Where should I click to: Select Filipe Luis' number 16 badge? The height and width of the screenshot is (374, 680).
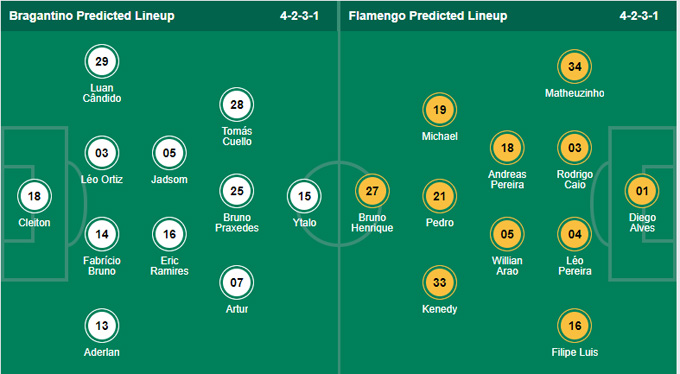(x=575, y=326)
